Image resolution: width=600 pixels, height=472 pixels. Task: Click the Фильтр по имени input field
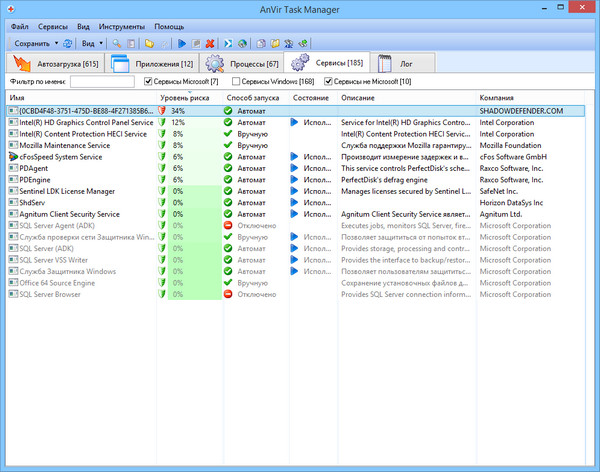101,81
